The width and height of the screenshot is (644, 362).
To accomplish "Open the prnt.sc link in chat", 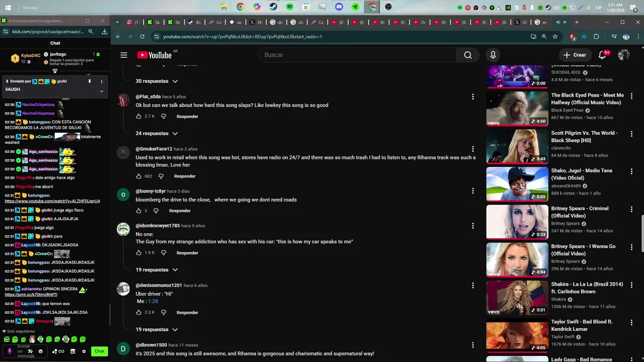I will (x=31, y=295).
